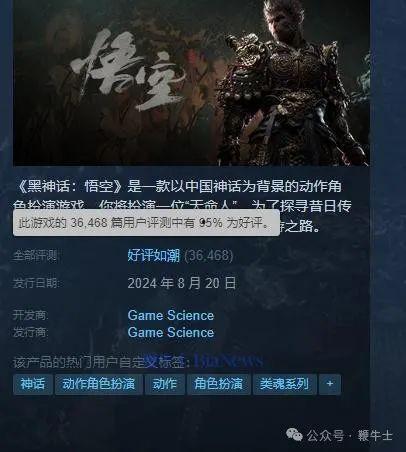Click the WeChat logo icon
This screenshot has height=452, width=406.
tap(294, 435)
